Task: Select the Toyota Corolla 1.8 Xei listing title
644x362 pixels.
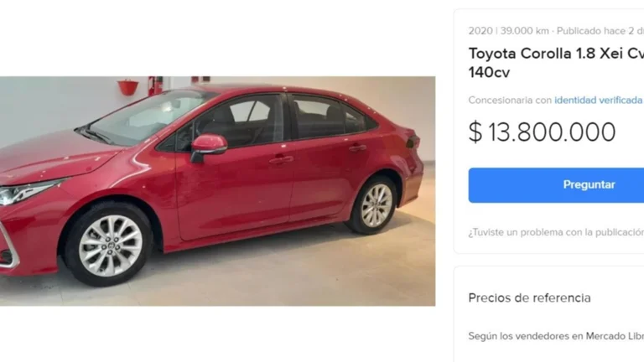Action: [x=556, y=63]
